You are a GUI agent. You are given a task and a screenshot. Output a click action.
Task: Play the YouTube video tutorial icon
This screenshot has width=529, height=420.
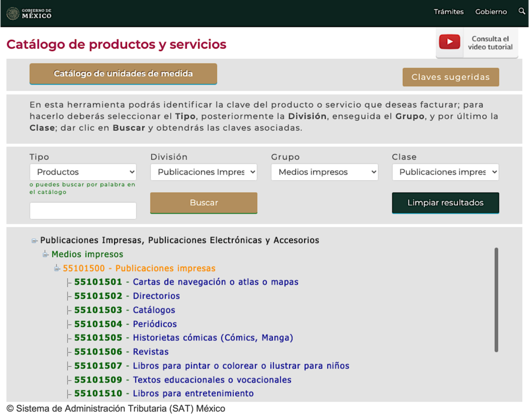449,42
